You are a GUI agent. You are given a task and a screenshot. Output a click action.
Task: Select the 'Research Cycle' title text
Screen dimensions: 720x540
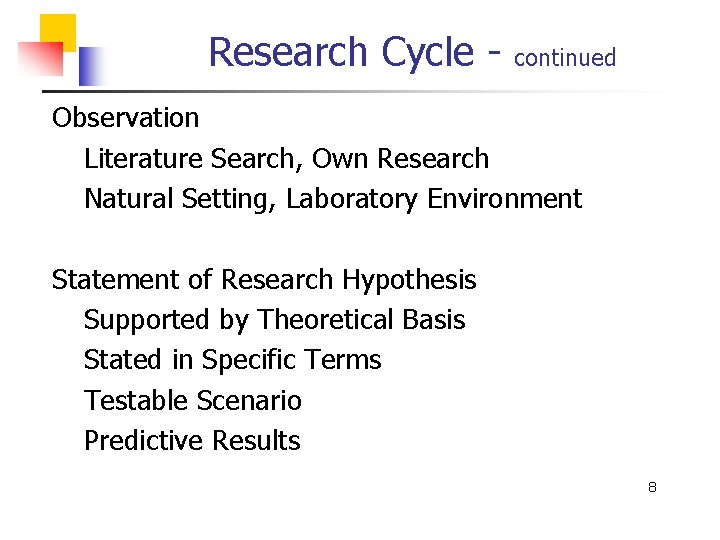(340, 52)
